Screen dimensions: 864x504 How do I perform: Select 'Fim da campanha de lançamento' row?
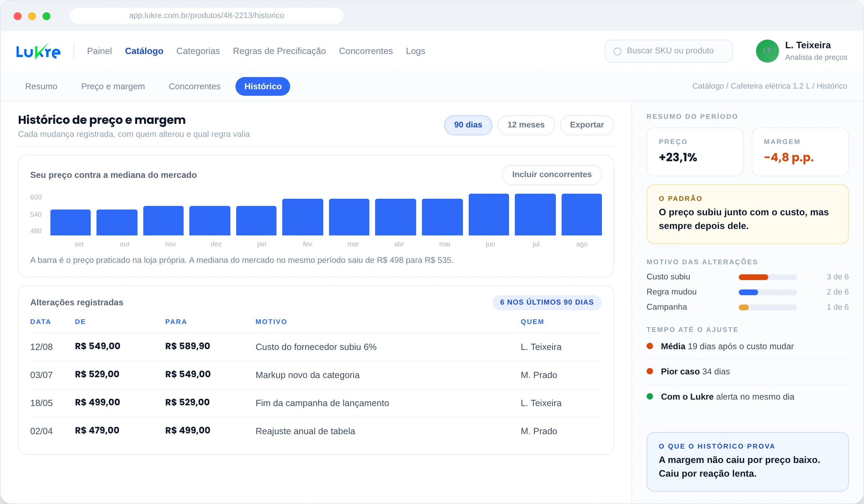pyautogui.click(x=316, y=403)
